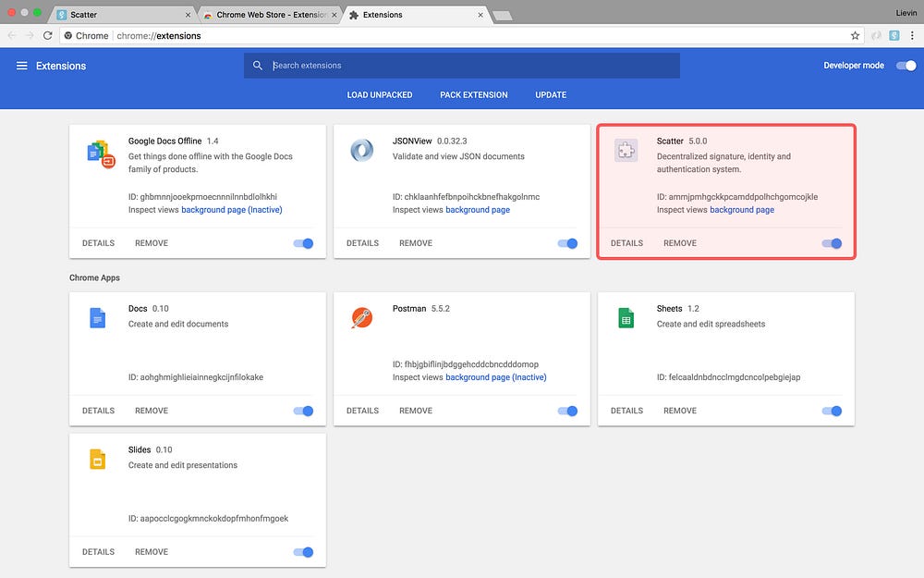
Task: Click the Sheets app icon
Action: click(626, 318)
